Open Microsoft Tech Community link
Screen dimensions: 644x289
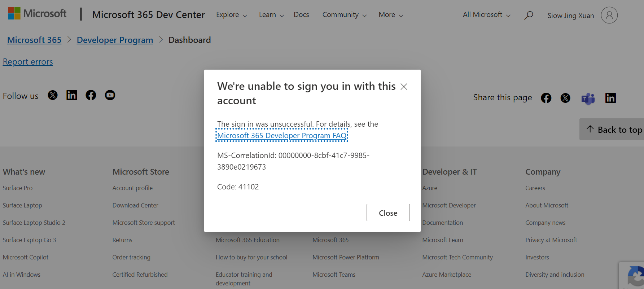pos(457,257)
